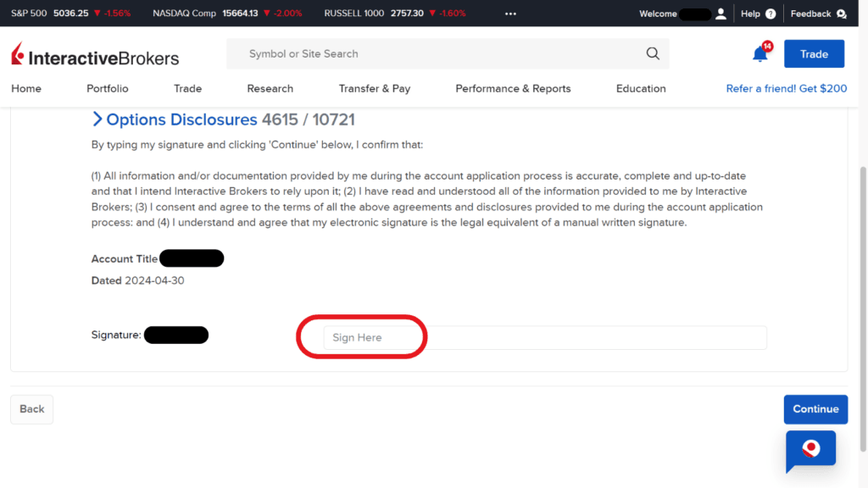The image size is (868, 488).
Task: Show more market indices via ellipsis
Action: (x=510, y=14)
